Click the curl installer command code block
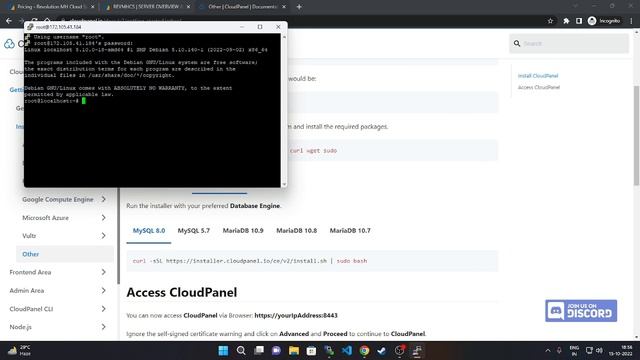Viewport: 640px width, 360px height. point(312,261)
